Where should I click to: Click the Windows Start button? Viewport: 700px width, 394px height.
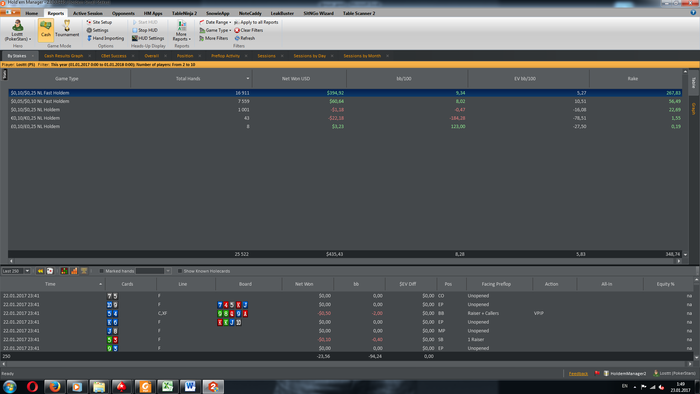(x=9, y=386)
